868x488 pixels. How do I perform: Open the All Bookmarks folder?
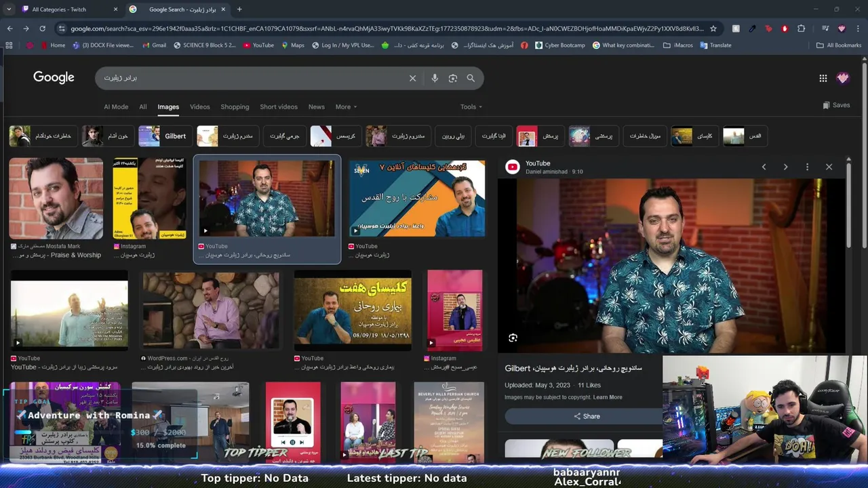(x=839, y=45)
